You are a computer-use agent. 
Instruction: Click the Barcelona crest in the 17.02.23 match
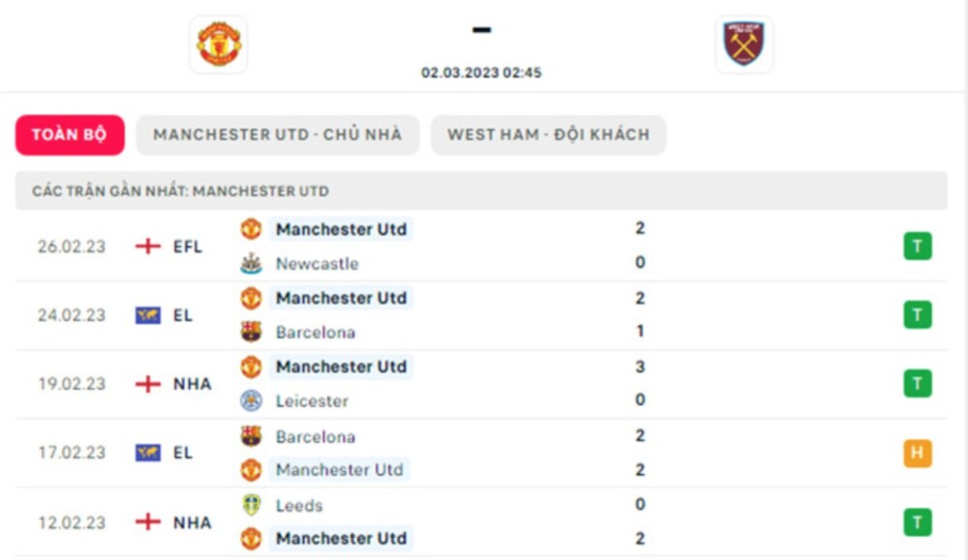pos(250,436)
